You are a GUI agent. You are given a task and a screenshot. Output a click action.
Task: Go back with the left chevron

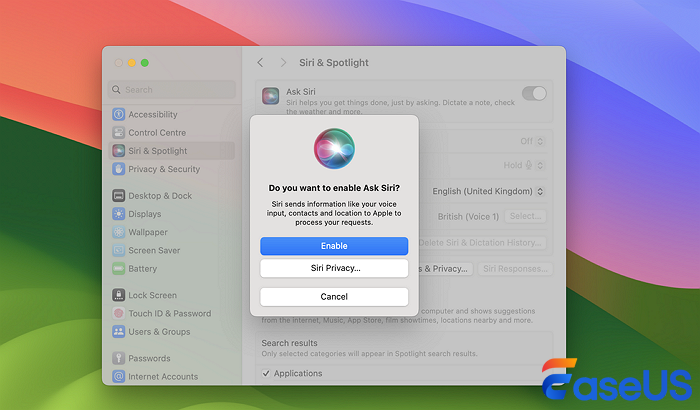(260, 63)
